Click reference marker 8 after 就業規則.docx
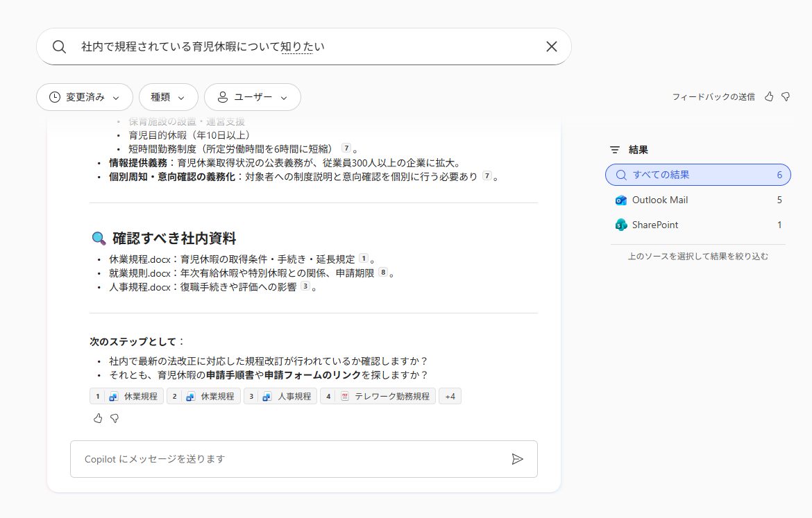Viewport: 812px width, 518px height. 382,273
